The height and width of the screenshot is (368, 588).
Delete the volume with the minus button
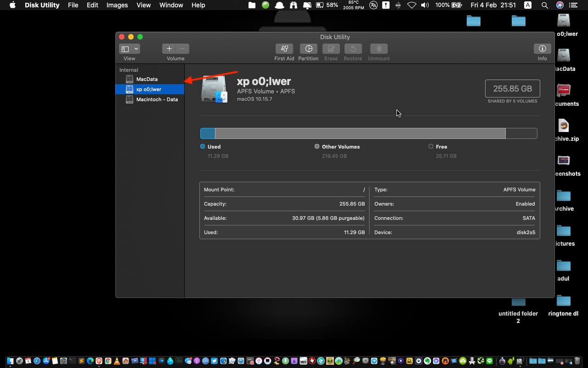click(182, 49)
